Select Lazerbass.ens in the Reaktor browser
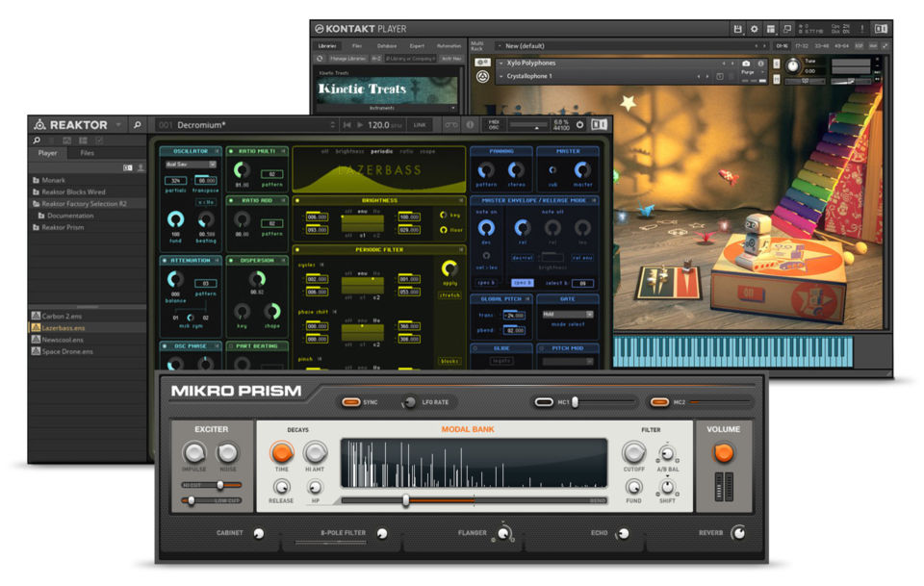Viewport: 924px width, 586px height. (62, 329)
